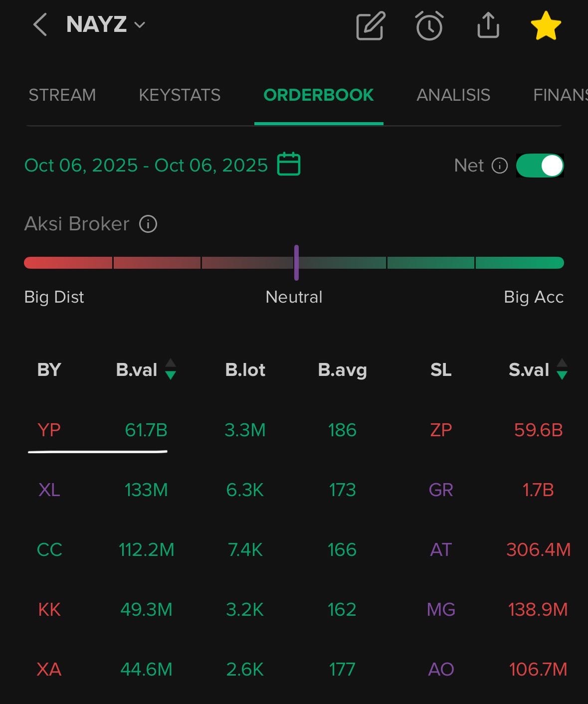This screenshot has width=588, height=704.
Task: Tap seller broker ZP code
Action: pyautogui.click(x=441, y=430)
